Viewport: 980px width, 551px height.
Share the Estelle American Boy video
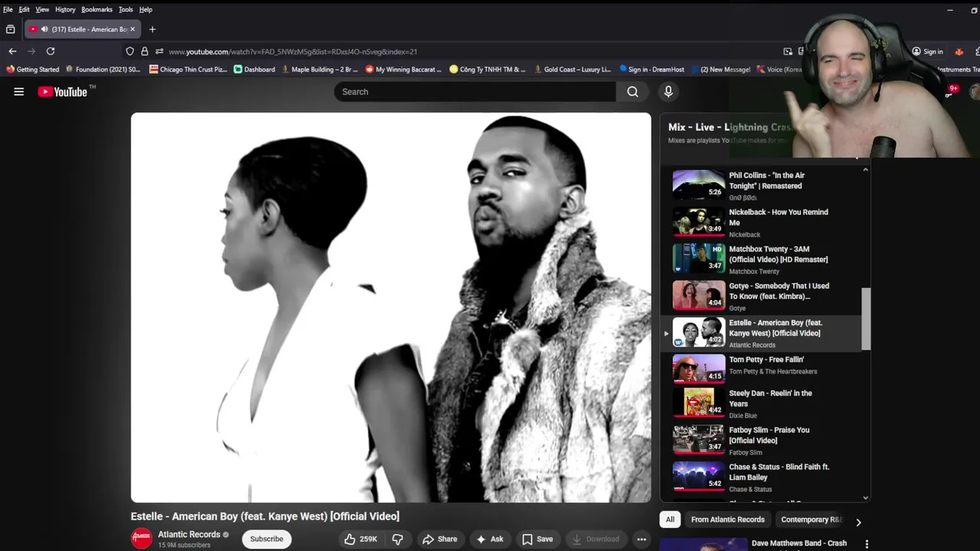(440, 539)
